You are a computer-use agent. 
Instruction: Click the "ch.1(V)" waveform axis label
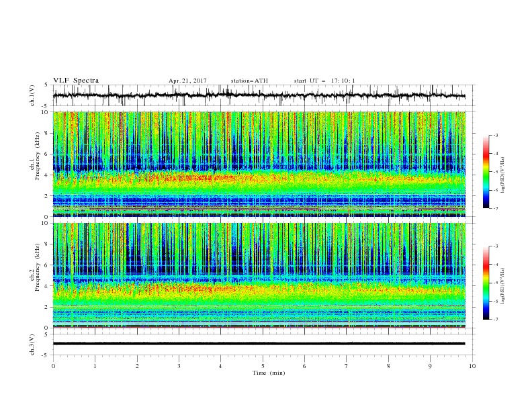pos(32,95)
